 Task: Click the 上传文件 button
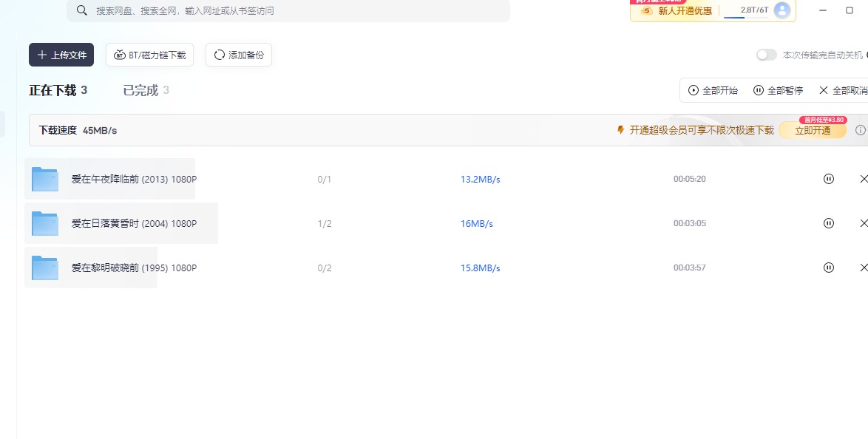(x=61, y=55)
